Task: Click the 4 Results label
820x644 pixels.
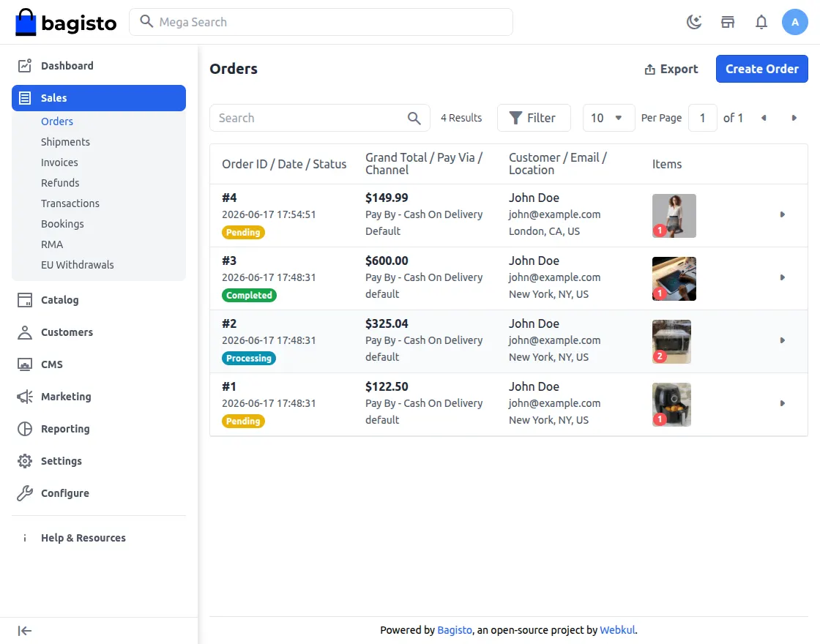Action: point(461,118)
